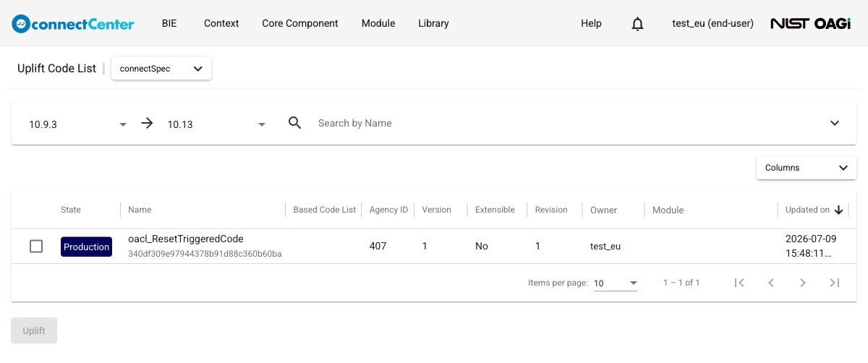
Task: Sort by the Name column header
Action: (x=140, y=210)
